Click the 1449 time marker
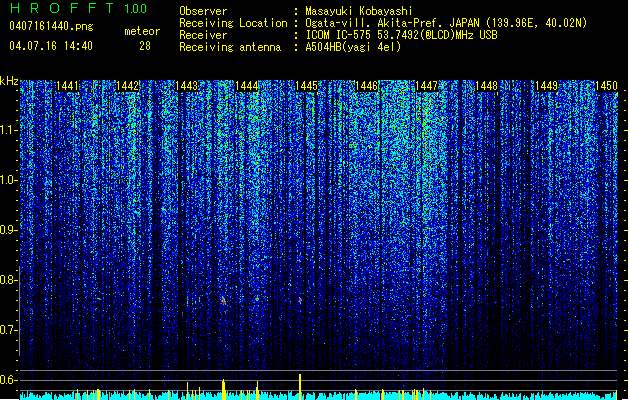This screenshot has height=400, width=629. pos(546,86)
